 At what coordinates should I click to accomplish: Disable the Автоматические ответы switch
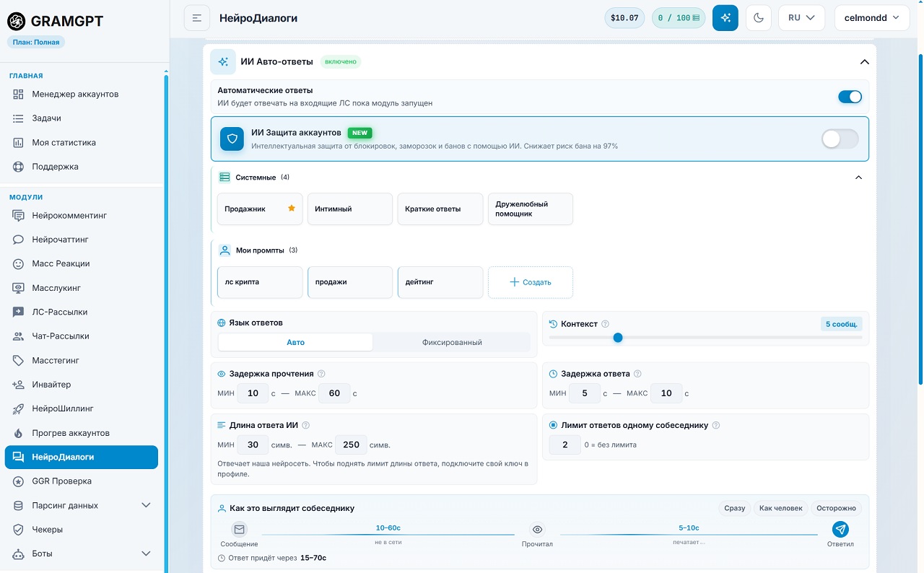(x=850, y=97)
